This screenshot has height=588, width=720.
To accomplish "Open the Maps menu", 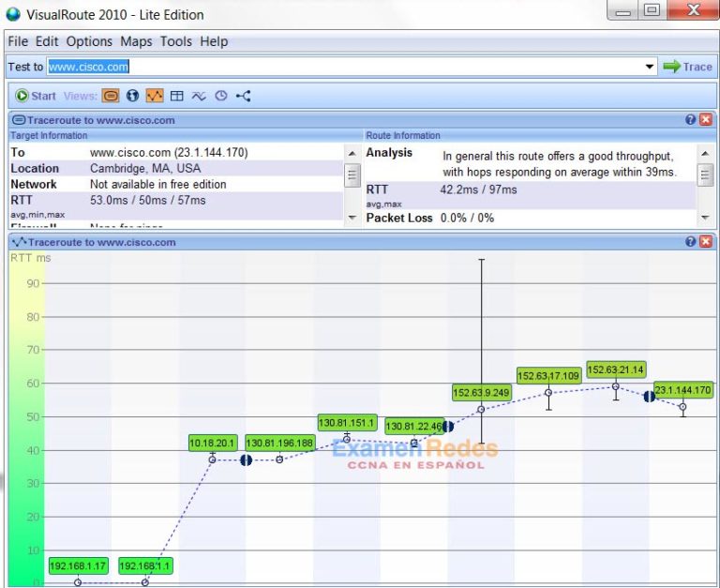I will pyautogui.click(x=136, y=41).
